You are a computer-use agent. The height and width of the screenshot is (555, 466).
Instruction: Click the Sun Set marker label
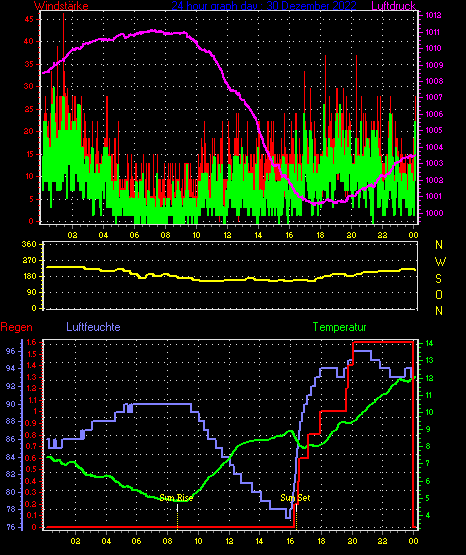[x=295, y=498]
